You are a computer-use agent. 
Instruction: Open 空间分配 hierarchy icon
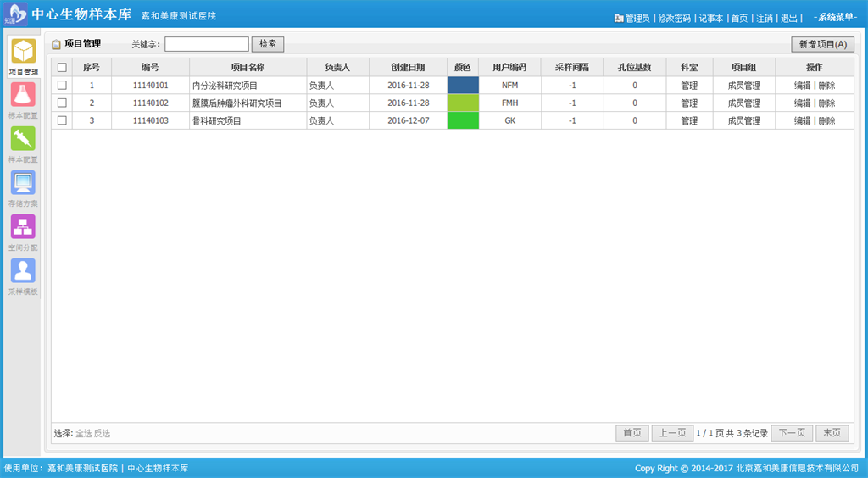pos(23,227)
